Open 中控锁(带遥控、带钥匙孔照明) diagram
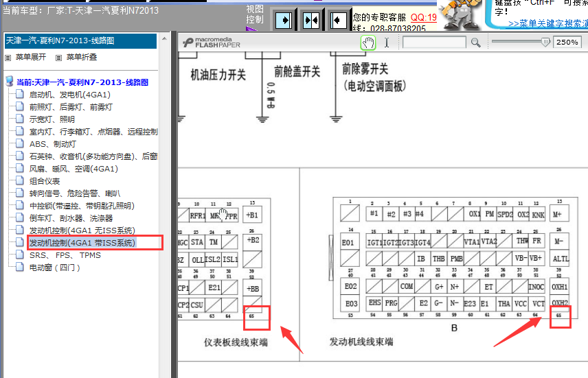The image size is (588, 378). click(82, 206)
